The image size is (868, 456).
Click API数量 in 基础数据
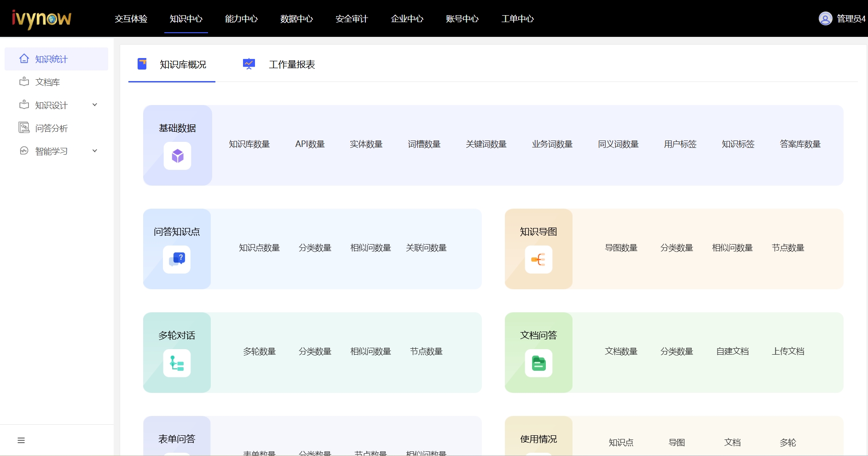[310, 144]
